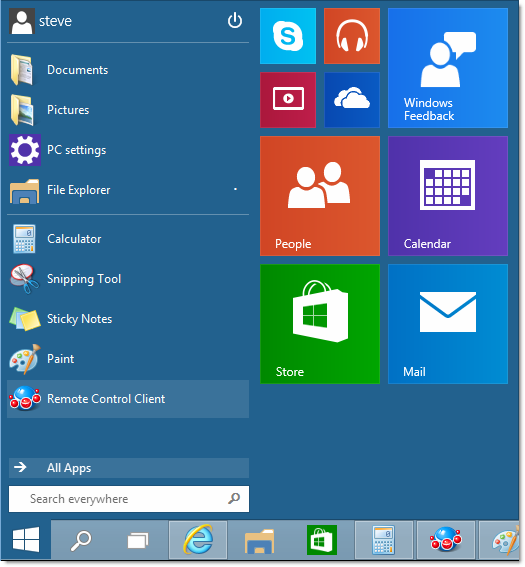Open Pictures text label
The width and height of the screenshot is (525, 567).
click(68, 110)
